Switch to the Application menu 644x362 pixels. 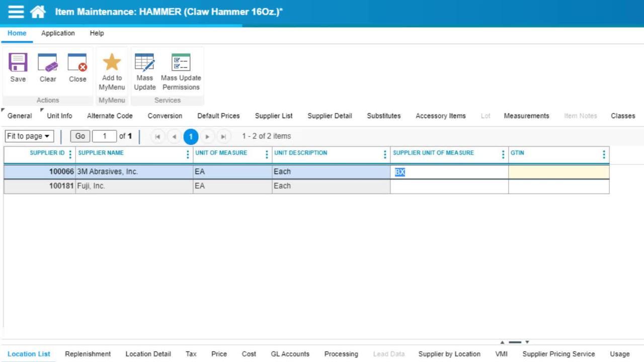point(58,33)
